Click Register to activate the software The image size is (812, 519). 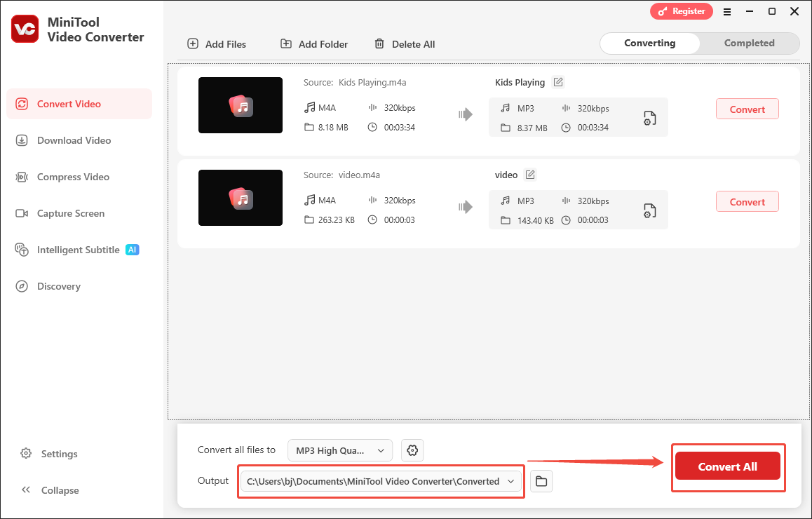(681, 11)
